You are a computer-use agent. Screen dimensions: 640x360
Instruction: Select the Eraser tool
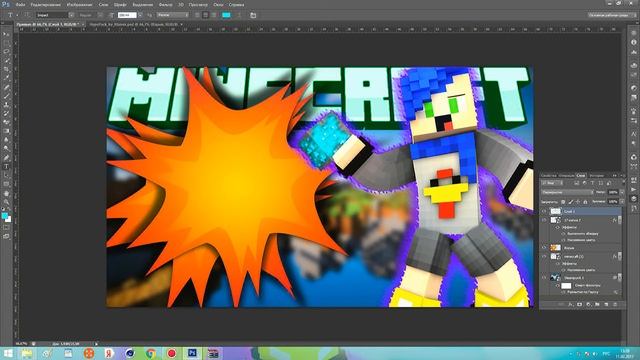[x=6, y=122]
